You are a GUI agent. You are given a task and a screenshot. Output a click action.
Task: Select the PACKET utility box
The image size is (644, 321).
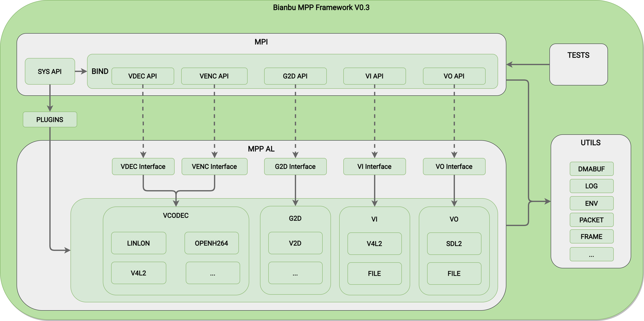591,220
